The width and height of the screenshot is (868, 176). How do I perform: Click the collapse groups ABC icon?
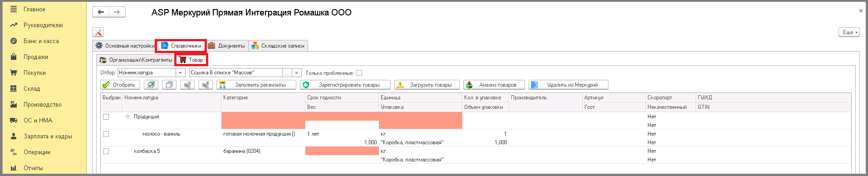tap(187, 85)
